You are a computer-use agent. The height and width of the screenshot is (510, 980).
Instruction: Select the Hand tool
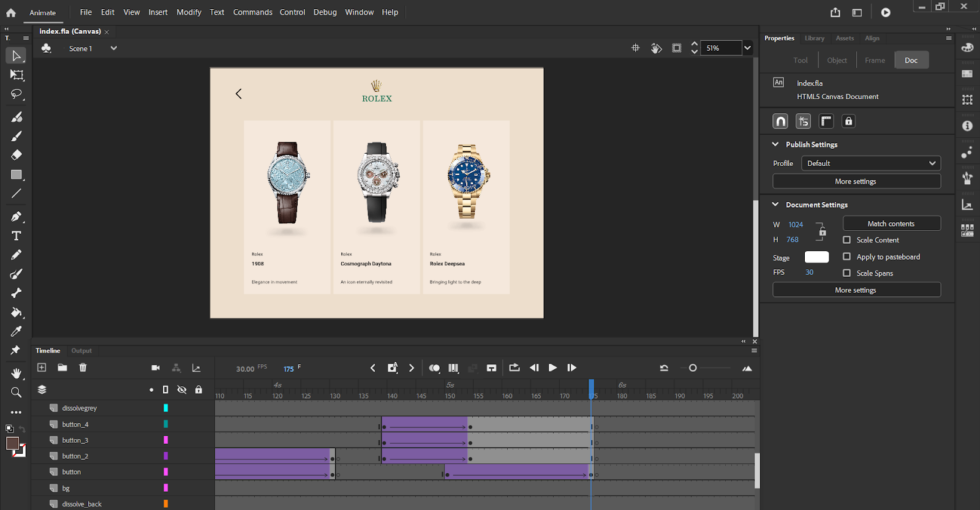[17, 373]
